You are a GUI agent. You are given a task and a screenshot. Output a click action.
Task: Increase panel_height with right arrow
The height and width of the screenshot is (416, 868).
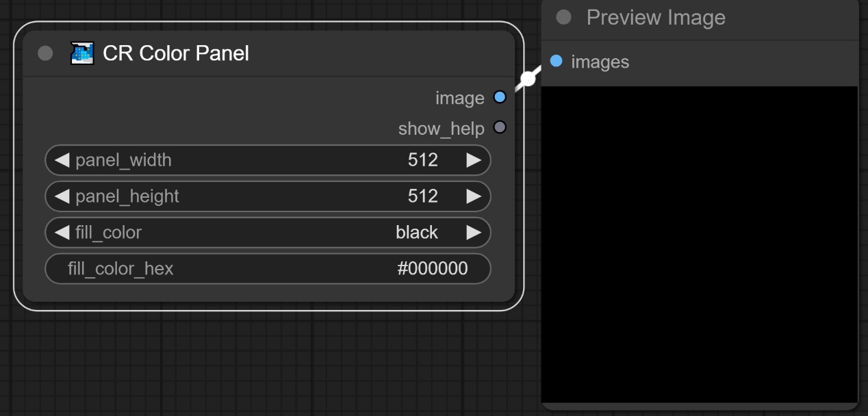pyautogui.click(x=473, y=196)
